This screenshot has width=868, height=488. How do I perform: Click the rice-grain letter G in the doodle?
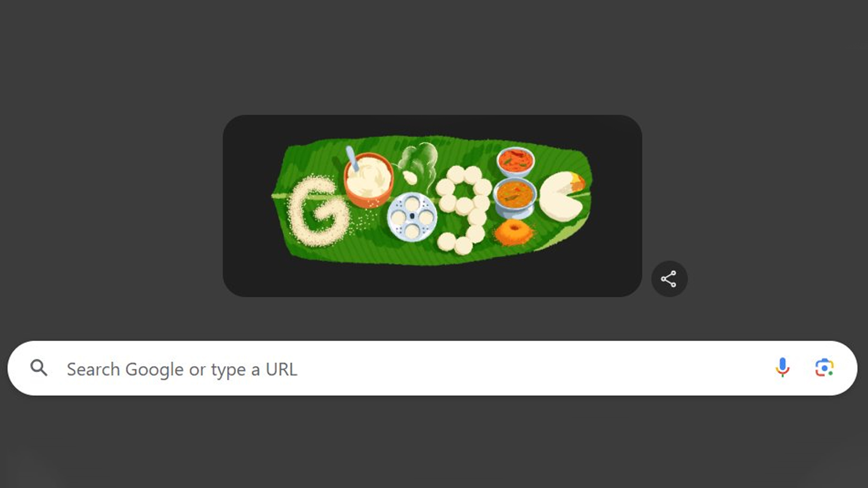319,211
